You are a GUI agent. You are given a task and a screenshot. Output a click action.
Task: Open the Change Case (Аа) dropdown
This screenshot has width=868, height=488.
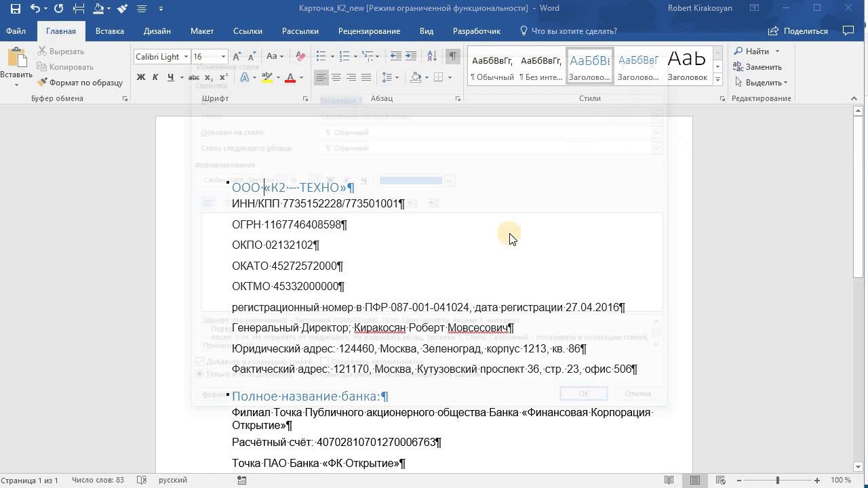tap(275, 57)
